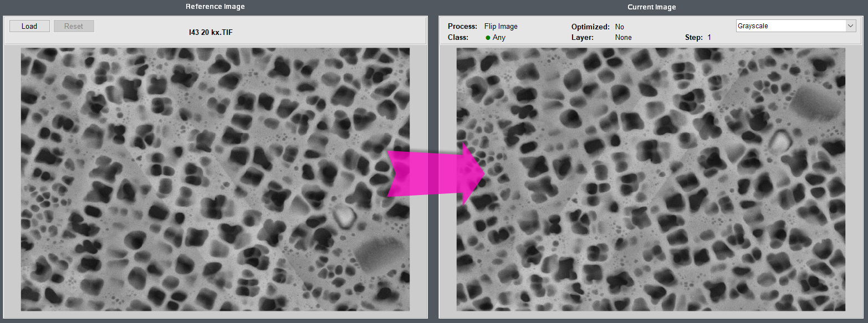Click the 'Layer:' label

click(x=583, y=38)
